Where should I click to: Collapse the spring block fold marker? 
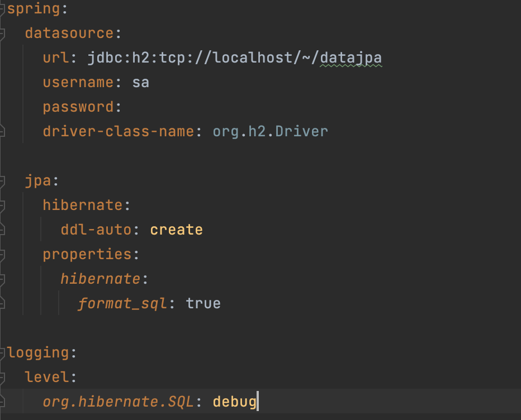coord(2,9)
